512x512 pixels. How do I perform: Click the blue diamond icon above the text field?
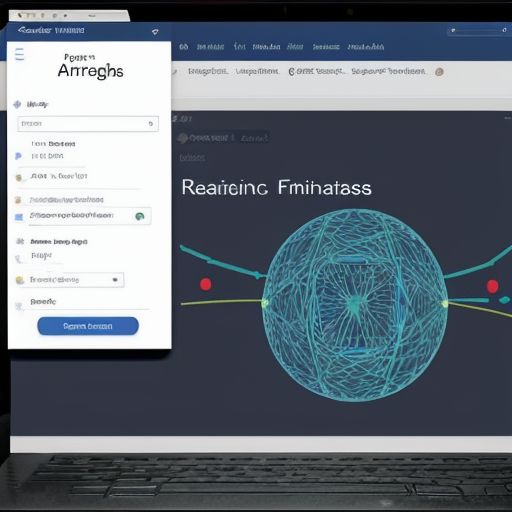coord(17,104)
